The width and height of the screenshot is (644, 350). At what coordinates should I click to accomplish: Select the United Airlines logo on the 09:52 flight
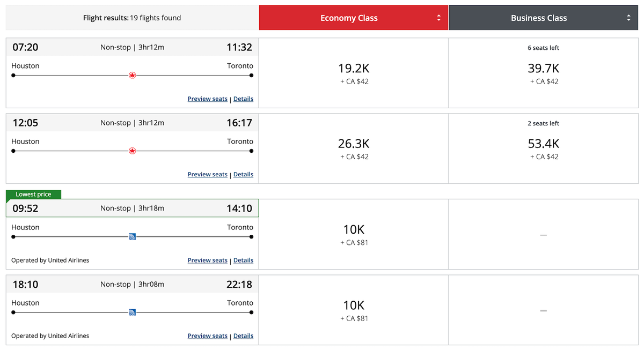point(132,236)
